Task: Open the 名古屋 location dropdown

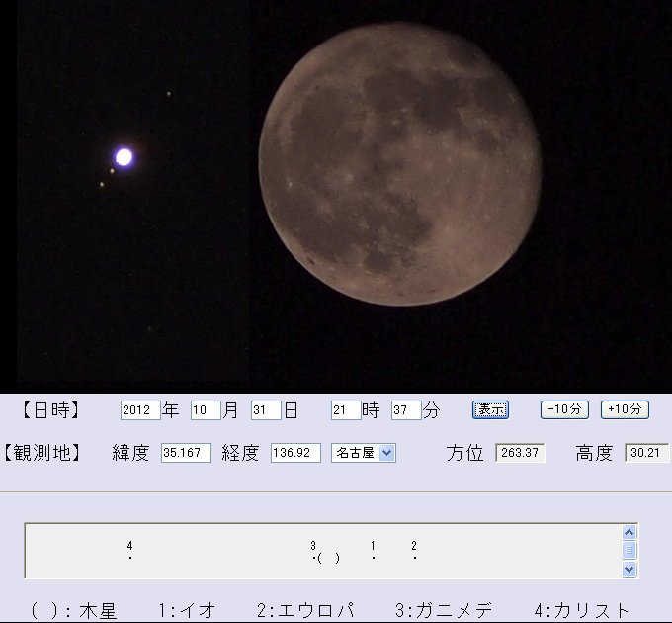Action: point(363,453)
